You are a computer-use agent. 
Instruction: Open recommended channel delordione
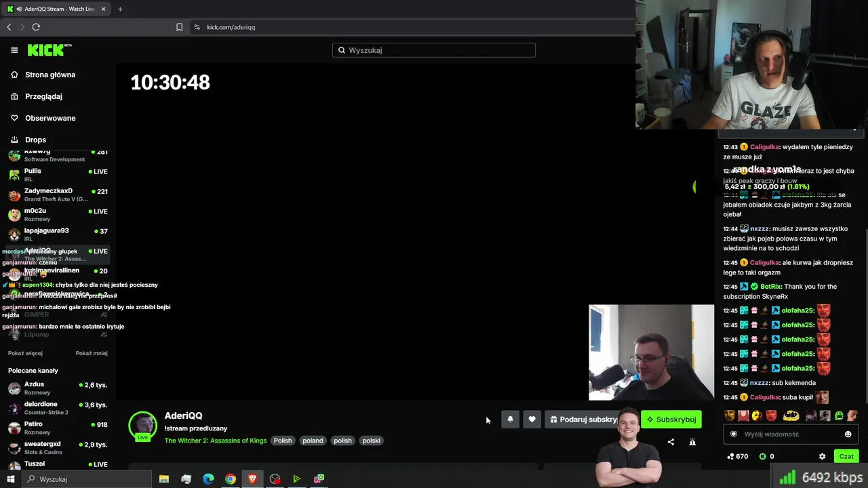pos(58,407)
